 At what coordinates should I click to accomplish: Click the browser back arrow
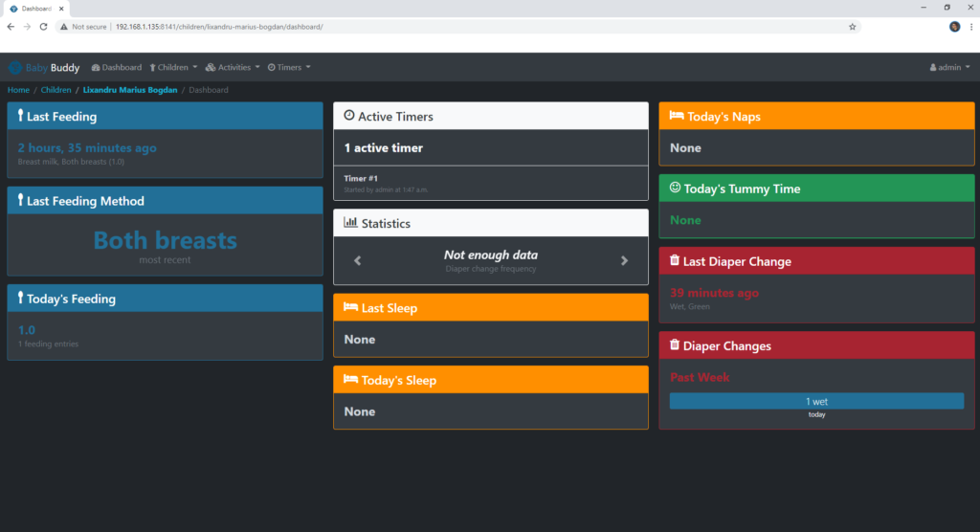11,27
